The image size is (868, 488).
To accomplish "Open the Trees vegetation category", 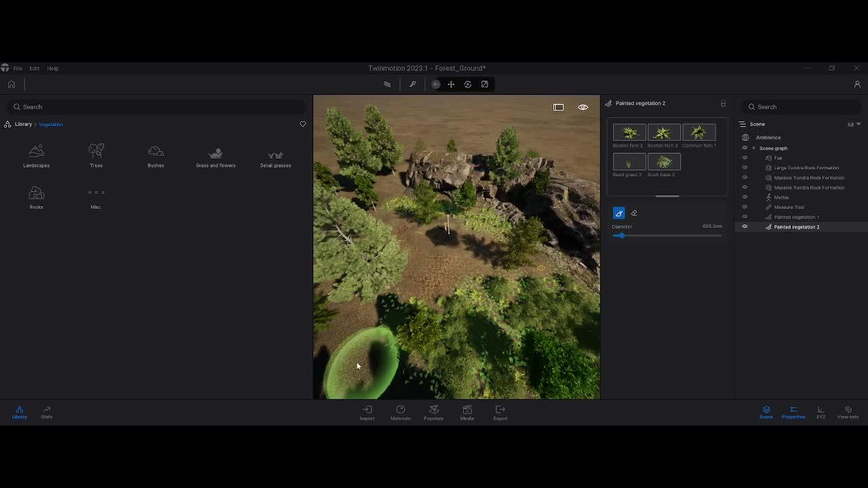I will 96,155.
